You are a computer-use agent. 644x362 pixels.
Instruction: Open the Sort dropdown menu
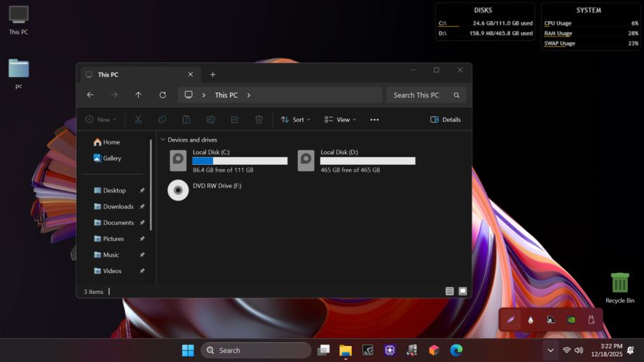pyautogui.click(x=296, y=120)
